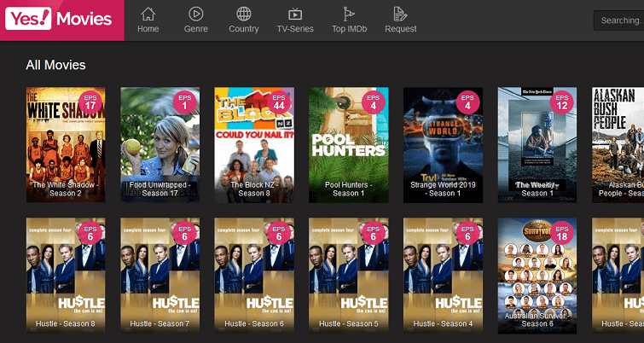Open Alaskan Bush People poster
This screenshot has height=343, width=644.
[618, 144]
